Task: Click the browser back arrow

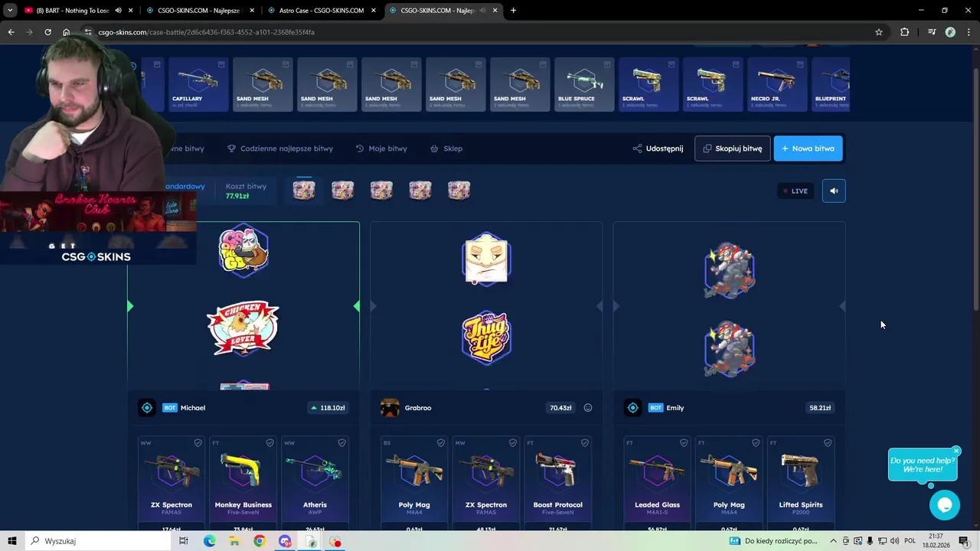Action: 11,32
